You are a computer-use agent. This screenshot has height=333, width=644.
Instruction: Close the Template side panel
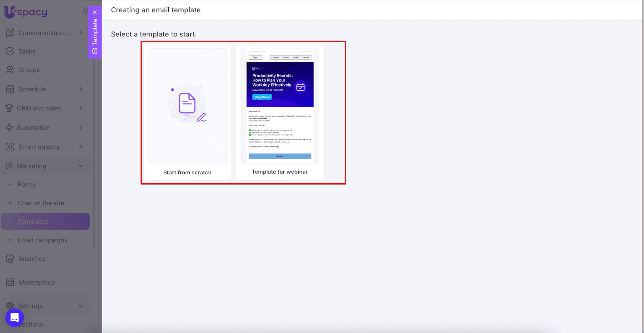(95, 12)
